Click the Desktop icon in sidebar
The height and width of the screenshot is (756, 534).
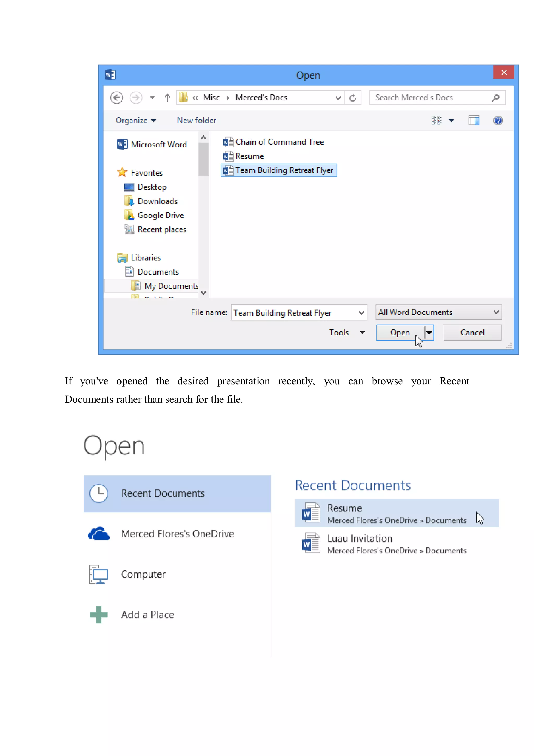click(129, 187)
